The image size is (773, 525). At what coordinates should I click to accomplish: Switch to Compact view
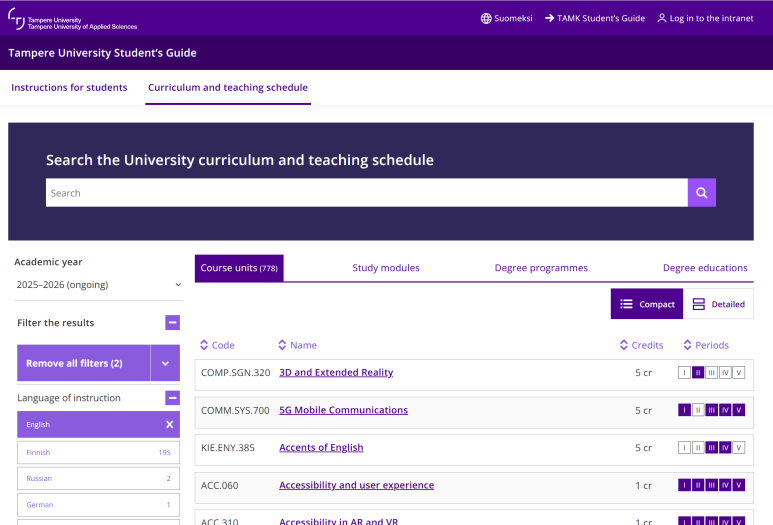[647, 304]
